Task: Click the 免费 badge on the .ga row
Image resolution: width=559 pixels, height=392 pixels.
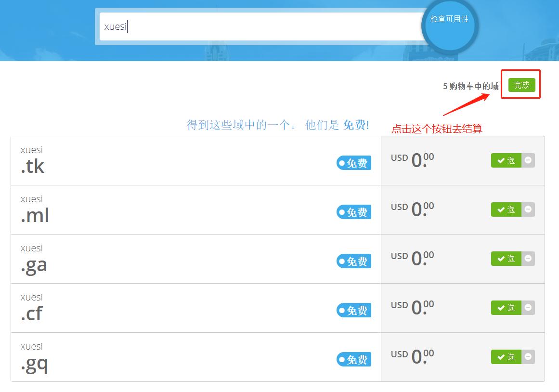Action: (x=354, y=261)
